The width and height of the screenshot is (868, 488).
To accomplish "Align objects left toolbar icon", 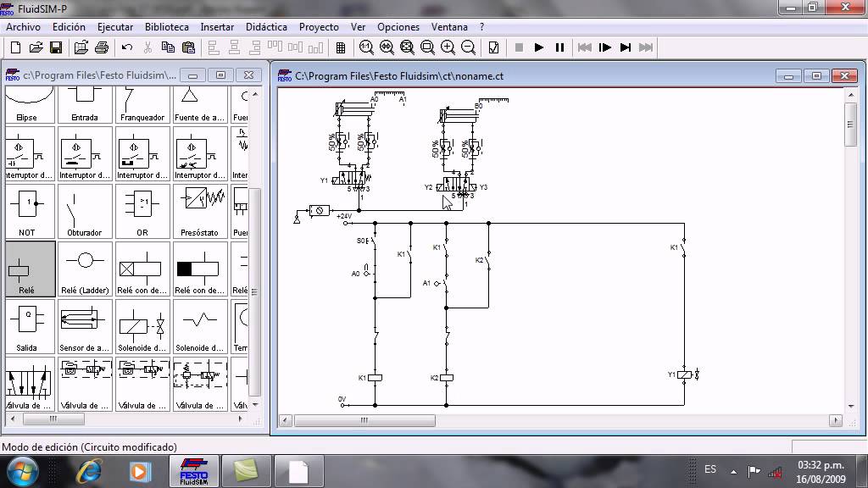I will (214, 47).
